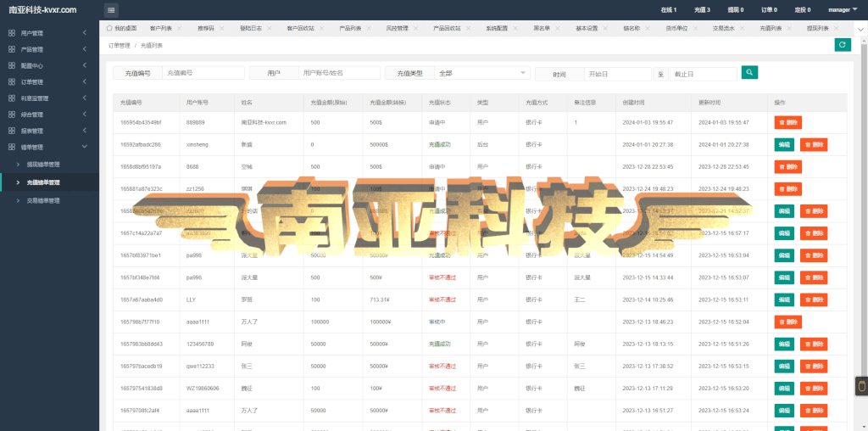Close the 风控管理 tab
The height and width of the screenshot is (431, 868).
tap(416, 28)
